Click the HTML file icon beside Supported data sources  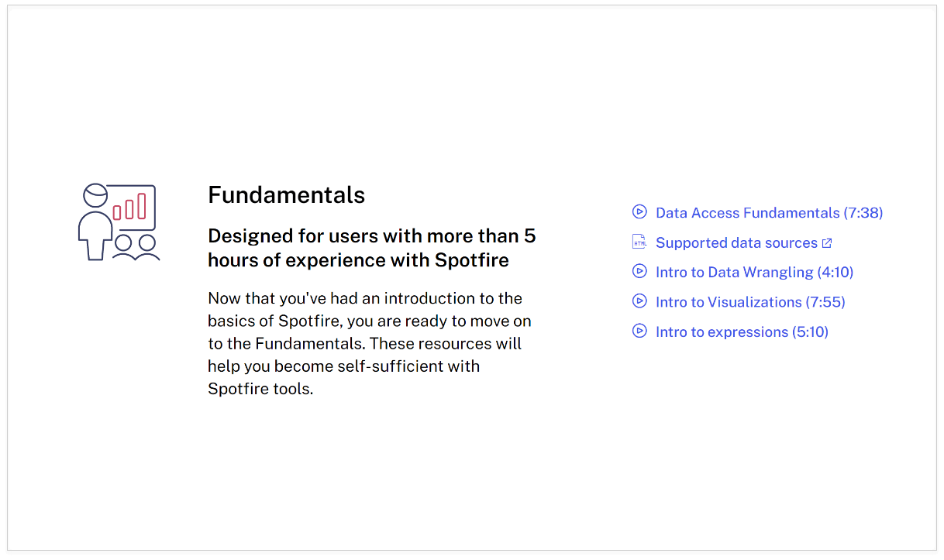coord(639,242)
